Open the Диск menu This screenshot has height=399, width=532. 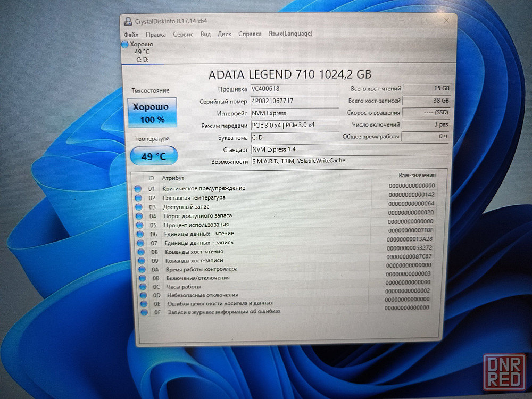tap(225, 34)
